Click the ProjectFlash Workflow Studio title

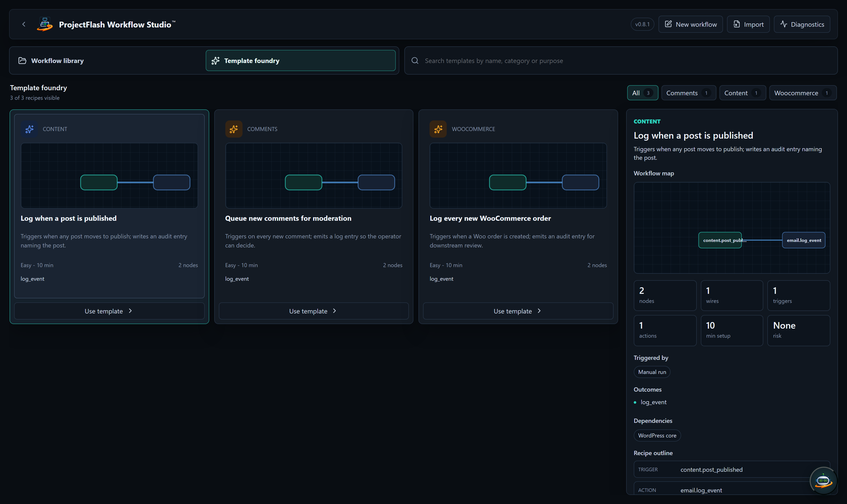click(115, 24)
